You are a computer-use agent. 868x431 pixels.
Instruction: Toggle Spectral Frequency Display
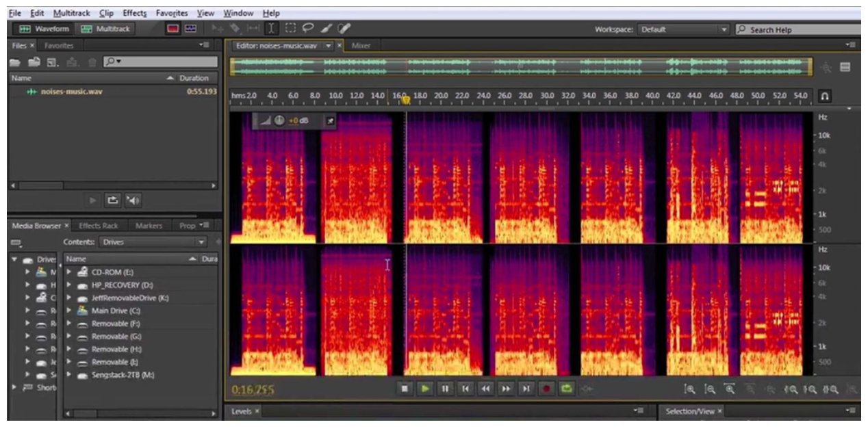tap(173, 29)
